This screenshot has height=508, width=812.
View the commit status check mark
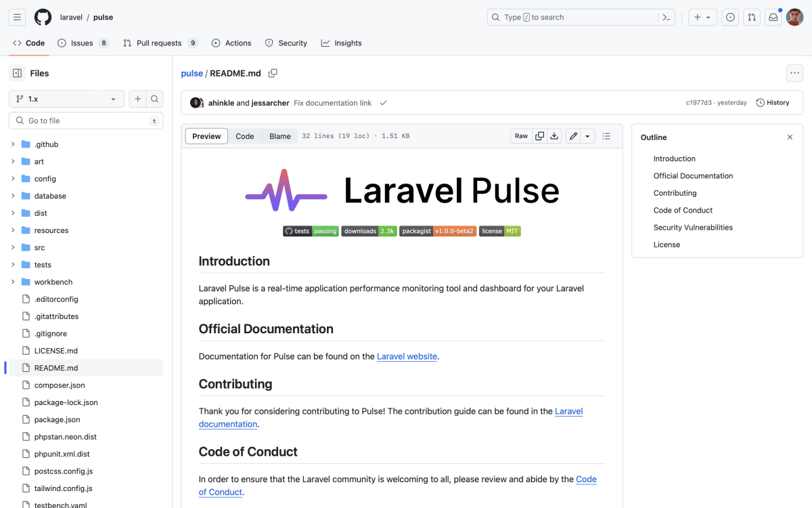tap(383, 103)
